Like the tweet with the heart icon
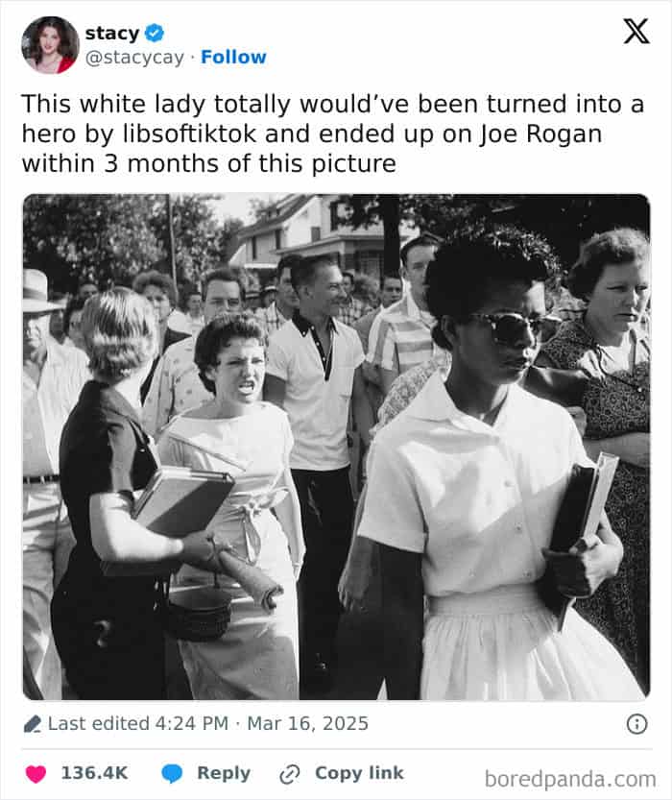Screen dimensions: 672x800 pyautogui.click(x=36, y=773)
